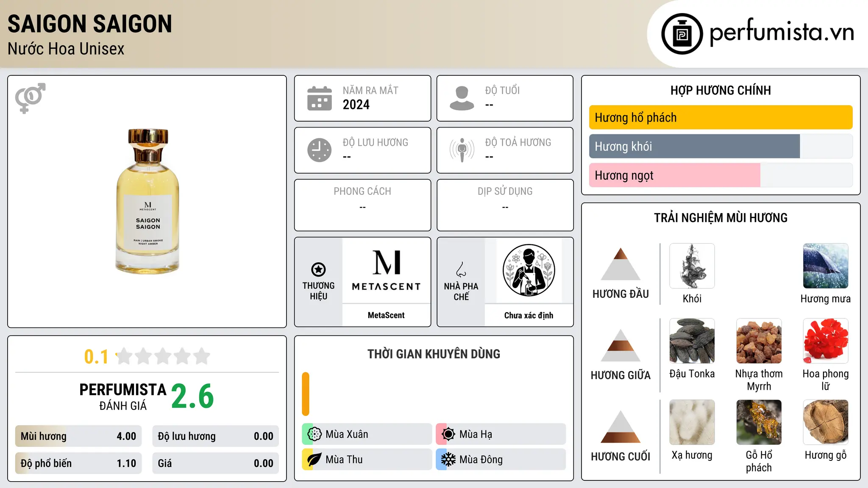Click the Đậu Tonka note label
Image resolution: width=868 pixels, height=488 pixels.
tap(692, 374)
